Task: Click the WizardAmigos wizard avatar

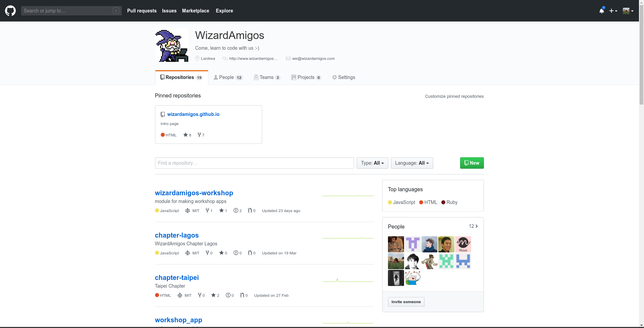Action: [x=171, y=45]
